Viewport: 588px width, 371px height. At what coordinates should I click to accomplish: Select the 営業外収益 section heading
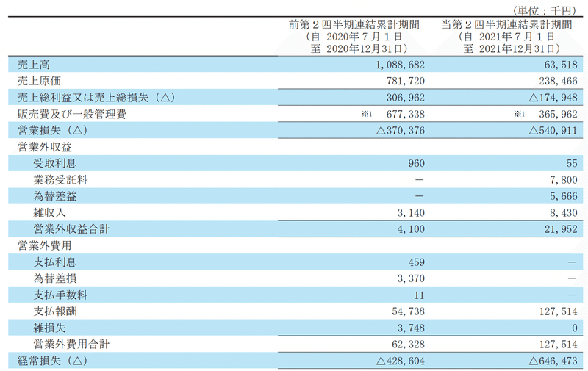click(44, 147)
